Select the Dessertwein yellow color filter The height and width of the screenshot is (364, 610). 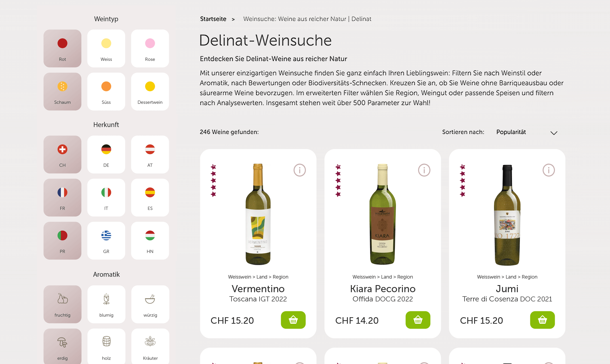(150, 91)
